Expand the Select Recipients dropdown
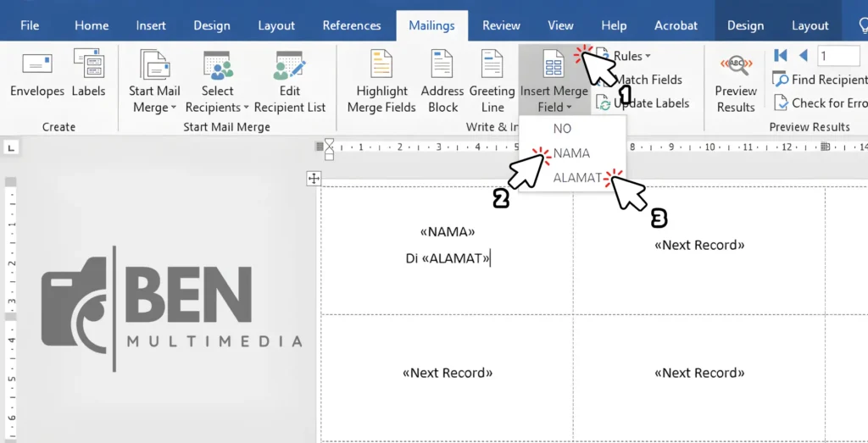 [x=217, y=108]
